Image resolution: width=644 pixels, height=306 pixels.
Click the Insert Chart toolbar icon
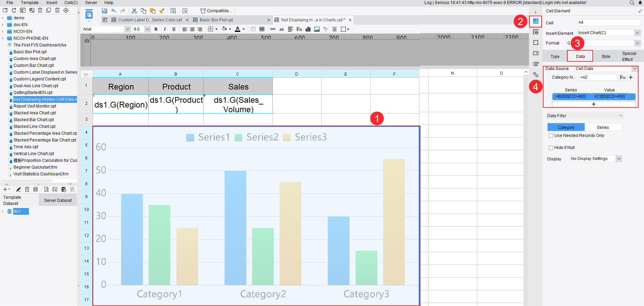(308, 29)
